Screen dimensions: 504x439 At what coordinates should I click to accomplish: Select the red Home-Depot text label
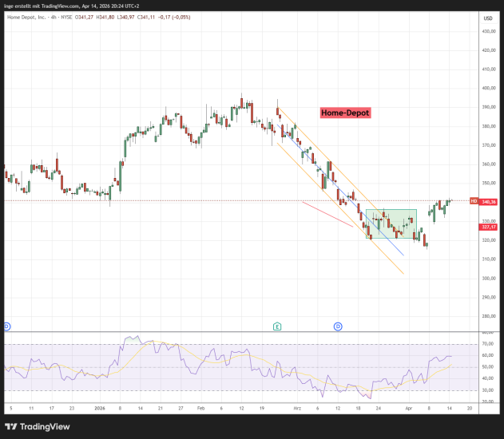345,113
